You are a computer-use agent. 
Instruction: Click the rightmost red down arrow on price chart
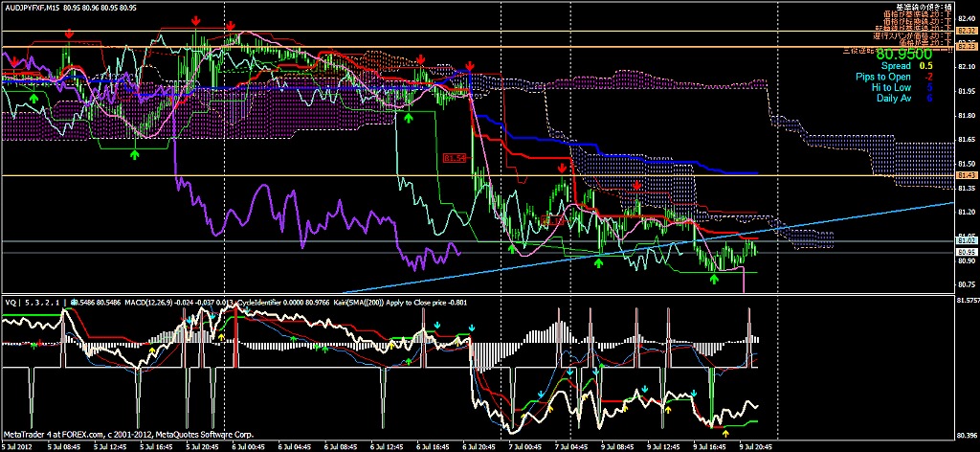[x=636, y=184]
